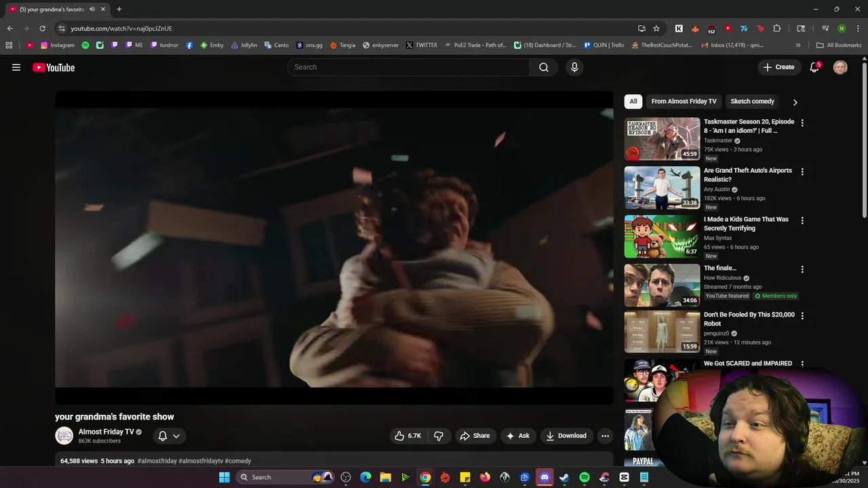The height and width of the screenshot is (488, 868).
Task: Open Are Grand Theft Auto's Airports Realistic title
Action: click(x=747, y=175)
